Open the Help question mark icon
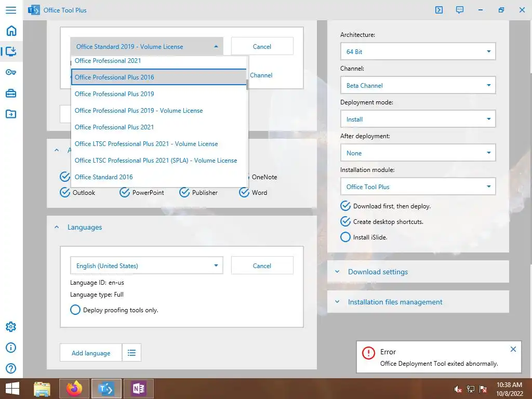Viewport: 532px width, 399px height. (11, 368)
